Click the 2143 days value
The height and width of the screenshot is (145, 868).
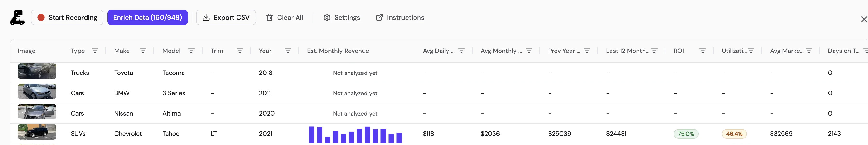click(834, 133)
